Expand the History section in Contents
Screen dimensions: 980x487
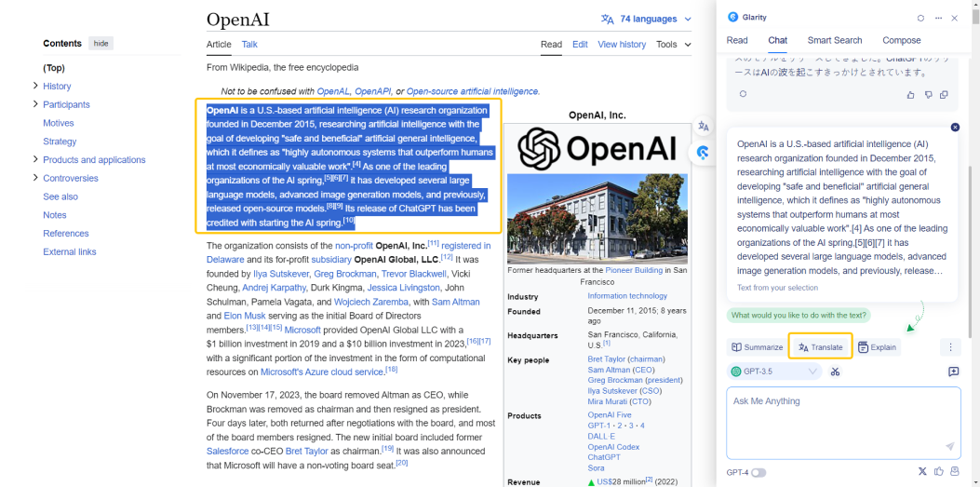pos(35,86)
